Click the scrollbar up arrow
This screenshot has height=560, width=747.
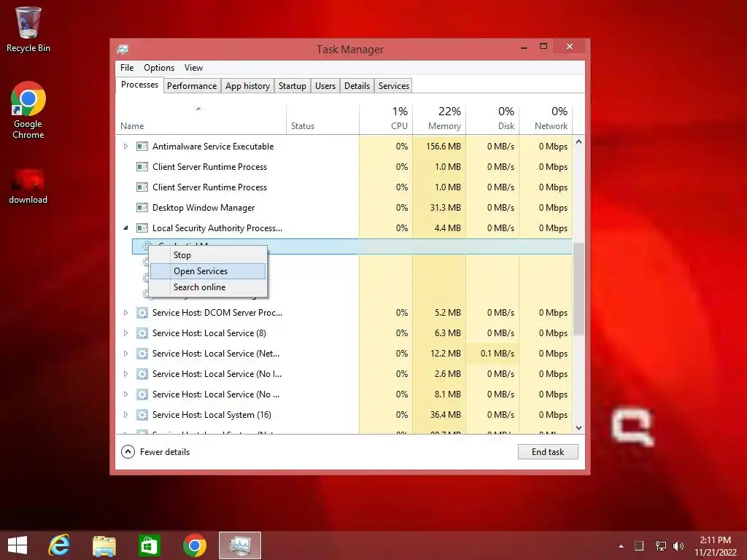pyautogui.click(x=578, y=142)
